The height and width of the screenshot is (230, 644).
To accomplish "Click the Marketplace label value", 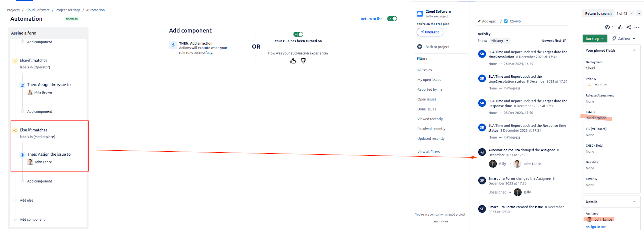I will click(x=596, y=118).
